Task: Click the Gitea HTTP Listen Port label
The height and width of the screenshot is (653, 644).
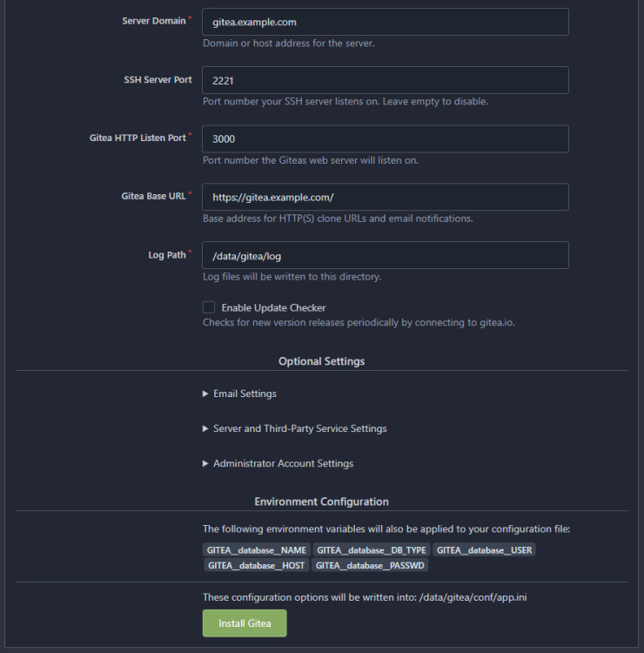Action: coord(138,138)
